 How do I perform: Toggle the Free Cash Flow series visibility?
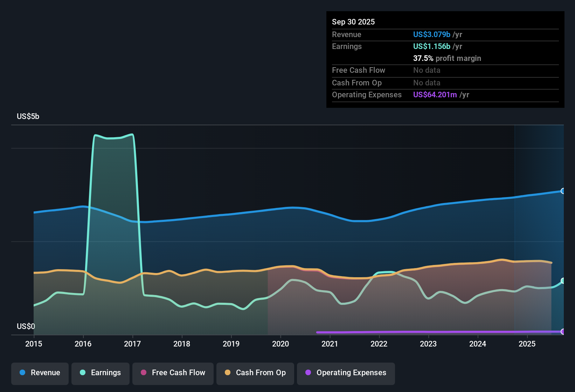coord(173,373)
